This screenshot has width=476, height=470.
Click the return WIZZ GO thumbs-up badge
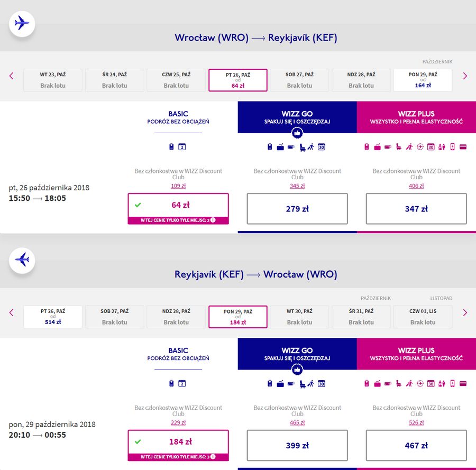(x=297, y=369)
